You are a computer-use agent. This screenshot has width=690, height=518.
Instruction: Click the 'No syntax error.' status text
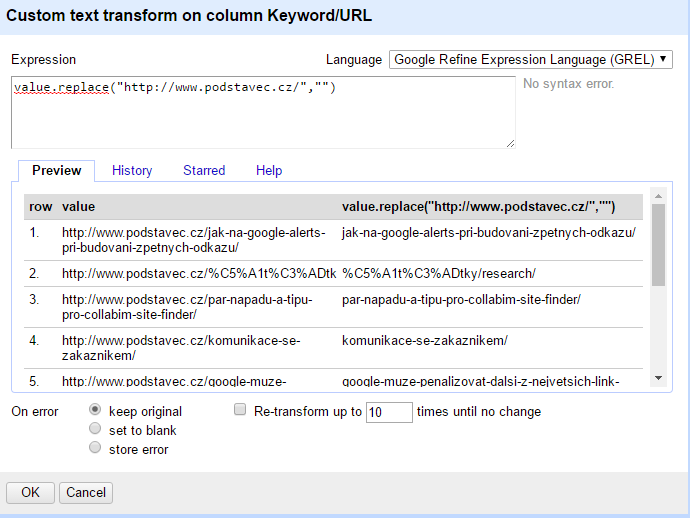(x=568, y=84)
